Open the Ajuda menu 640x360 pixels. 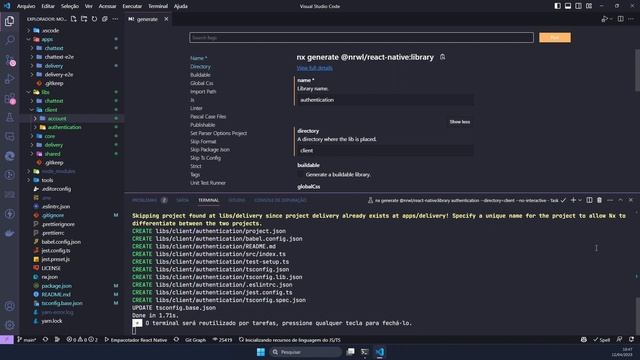[x=181, y=6]
